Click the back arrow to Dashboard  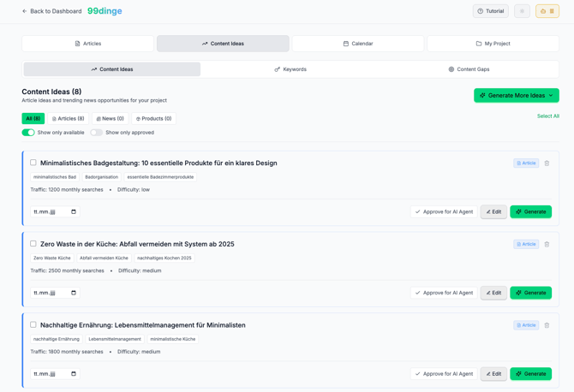click(x=25, y=11)
